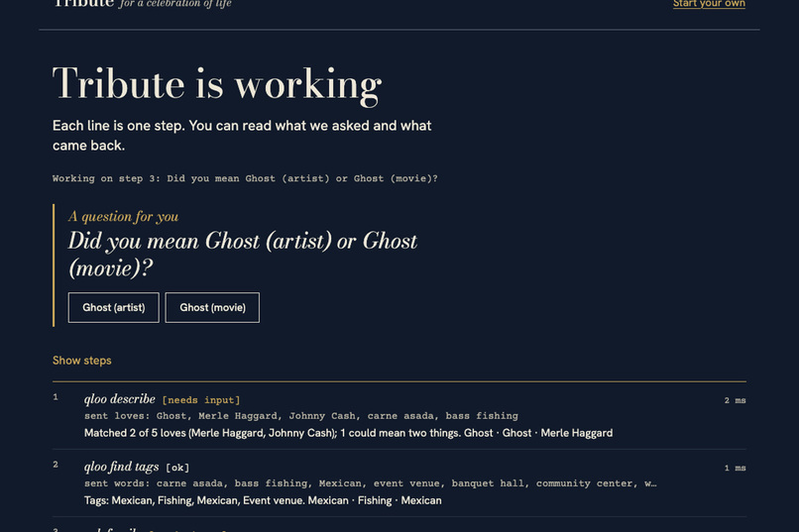Toggle the Show steps section
Screen dimensions: 799x532
click(82, 361)
